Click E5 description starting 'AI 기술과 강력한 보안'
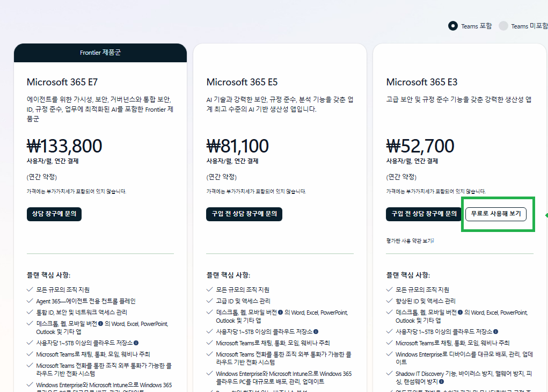The height and width of the screenshot is (392, 548). pyautogui.click(x=280, y=104)
